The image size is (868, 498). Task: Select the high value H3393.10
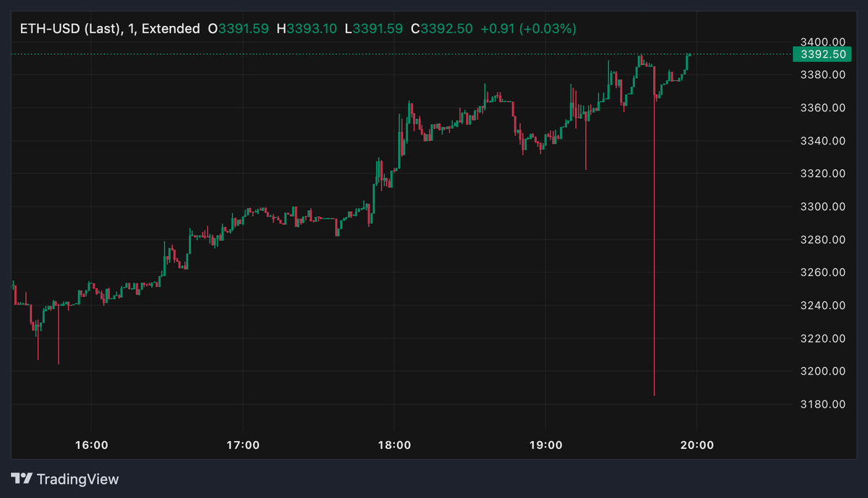click(x=306, y=29)
